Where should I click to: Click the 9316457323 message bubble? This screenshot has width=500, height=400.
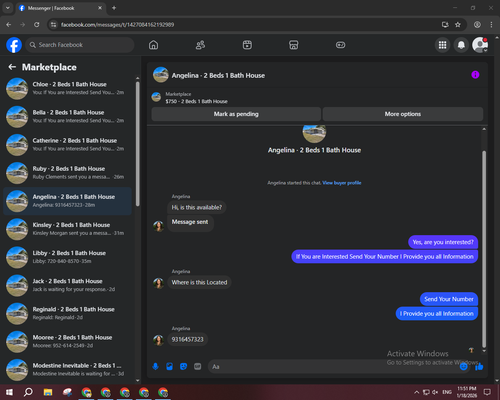pos(187,339)
